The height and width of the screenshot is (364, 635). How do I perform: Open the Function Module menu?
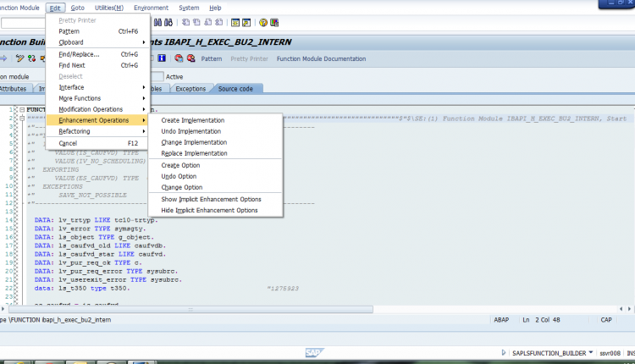(19, 8)
